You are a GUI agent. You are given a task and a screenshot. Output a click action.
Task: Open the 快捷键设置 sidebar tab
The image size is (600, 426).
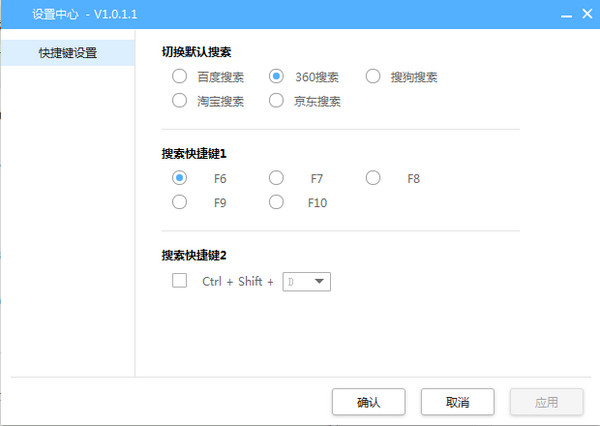point(68,53)
